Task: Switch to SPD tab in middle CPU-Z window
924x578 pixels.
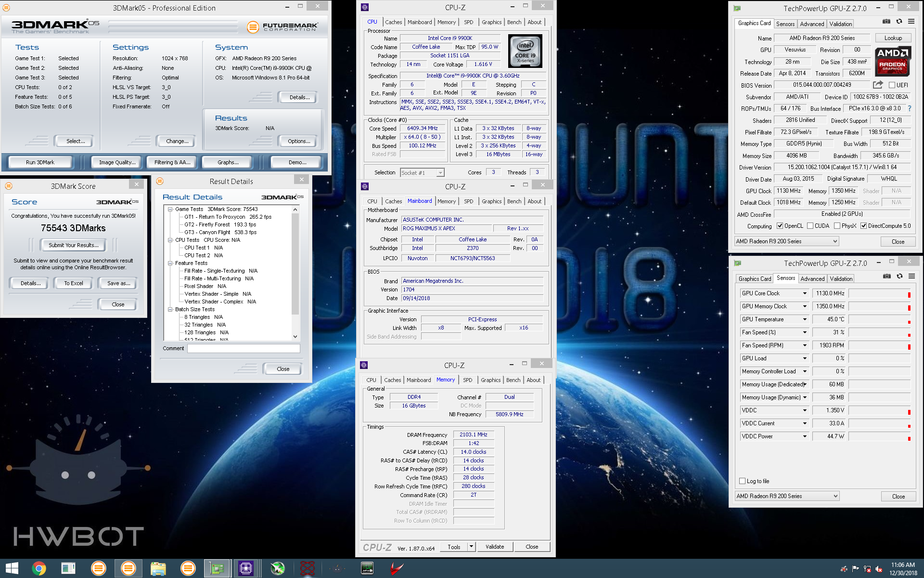Action: pyautogui.click(x=469, y=201)
